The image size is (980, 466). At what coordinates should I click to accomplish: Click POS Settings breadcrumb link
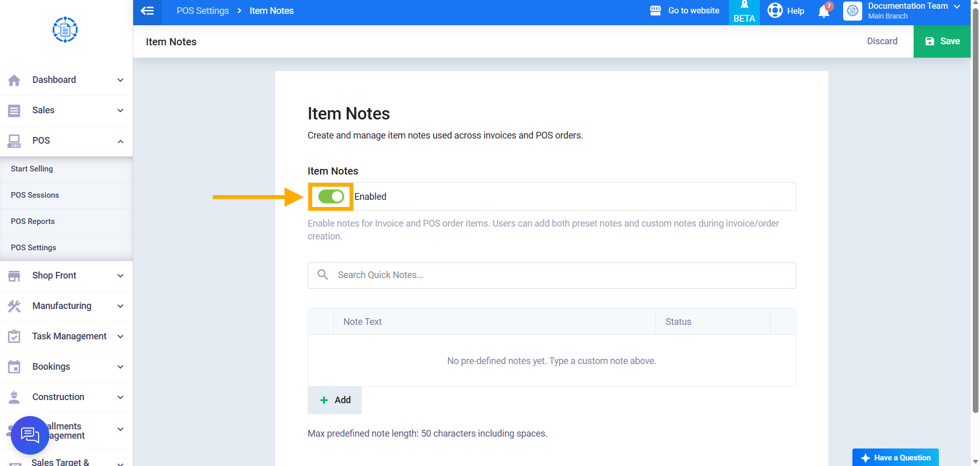[203, 11]
